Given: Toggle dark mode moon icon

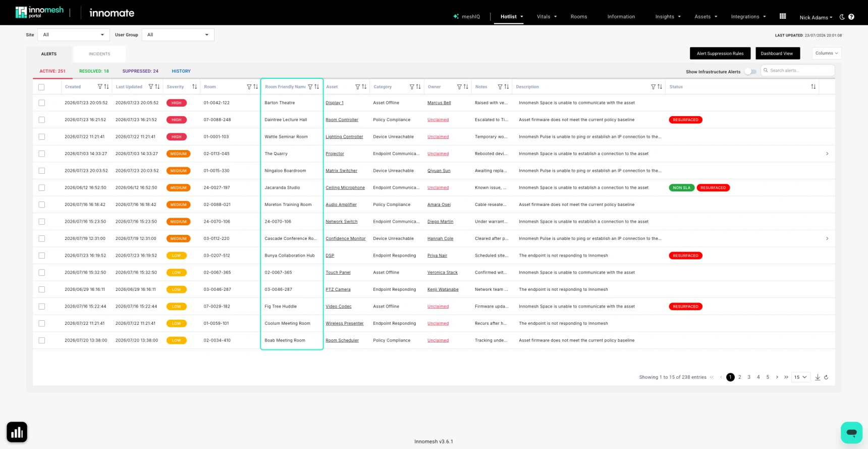Looking at the screenshot, I should (x=842, y=17).
